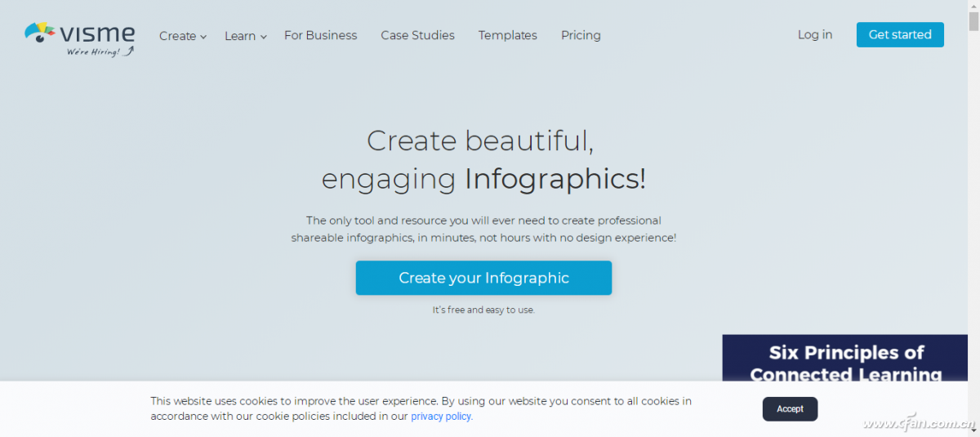The image size is (980, 437).
Task: Open the privacy policy link
Action: pos(441,417)
